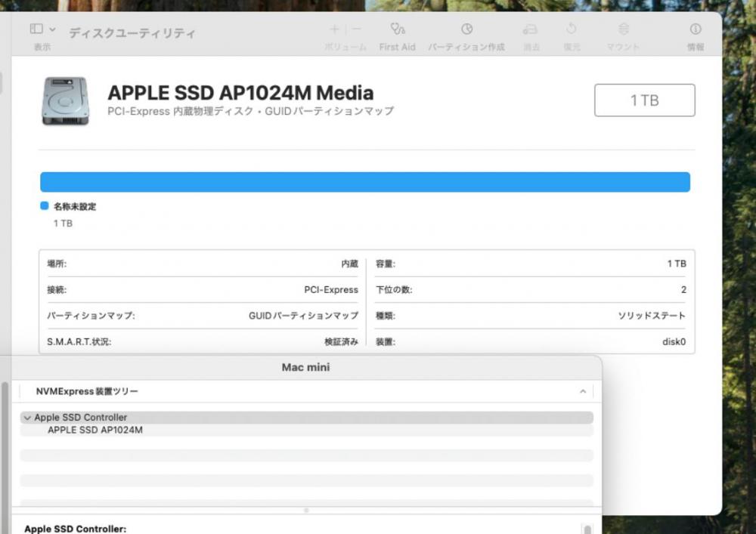Click the パーティションマップ value GUID パーティションマップ
Viewport: 756px width, 534px height.
(x=303, y=316)
